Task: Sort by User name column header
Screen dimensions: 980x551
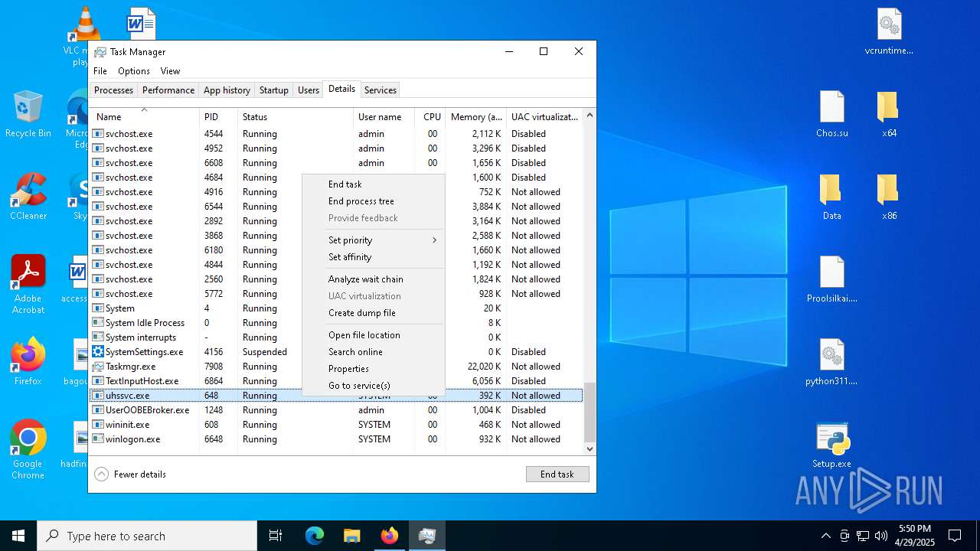Action: point(384,117)
